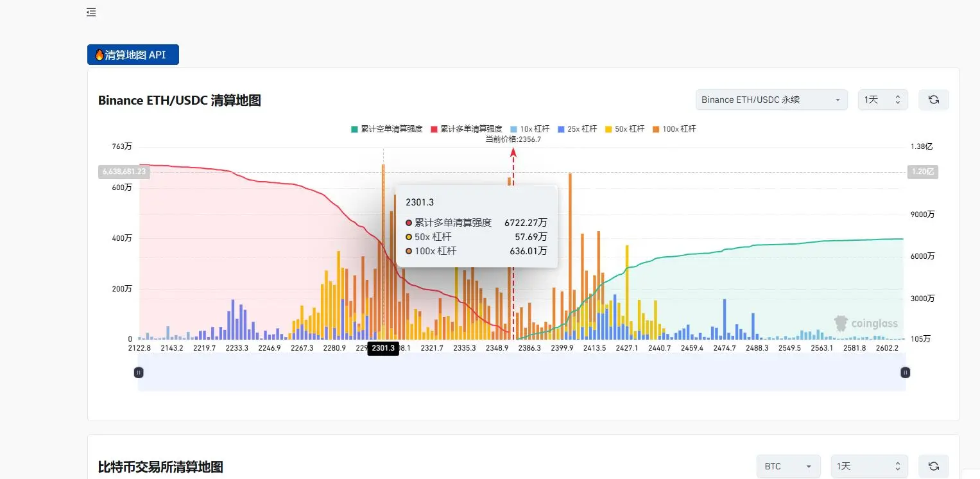Click the 2321.7 x-axis price label
Screen dimensions: 980x479
(432, 348)
